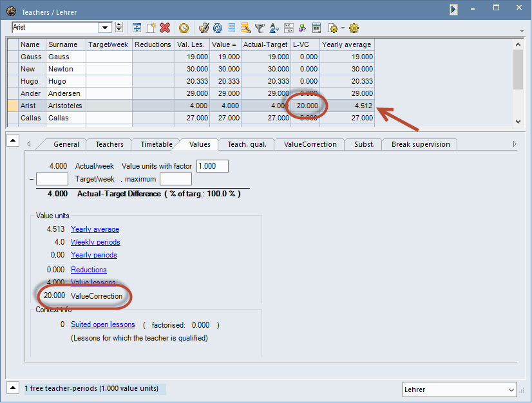This screenshot has width=532, height=403.
Task: Click the Surname column header
Action: 66,44
